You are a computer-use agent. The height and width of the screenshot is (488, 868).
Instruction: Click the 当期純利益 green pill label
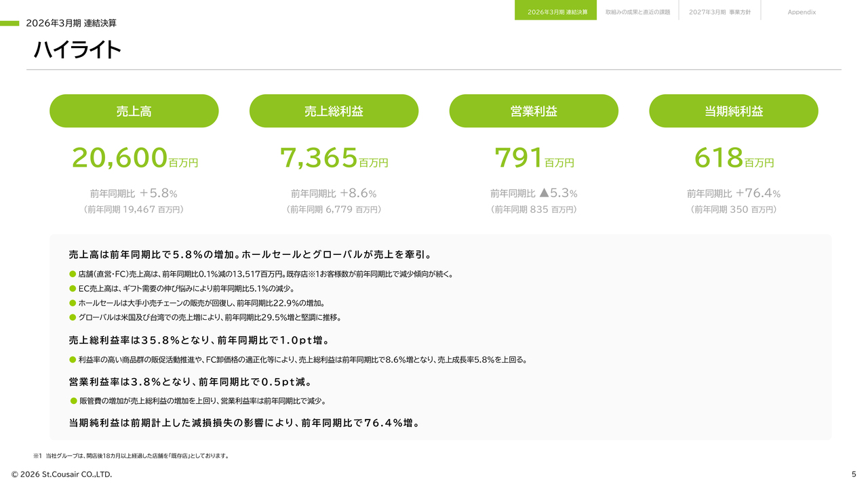pyautogui.click(x=734, y=111)
